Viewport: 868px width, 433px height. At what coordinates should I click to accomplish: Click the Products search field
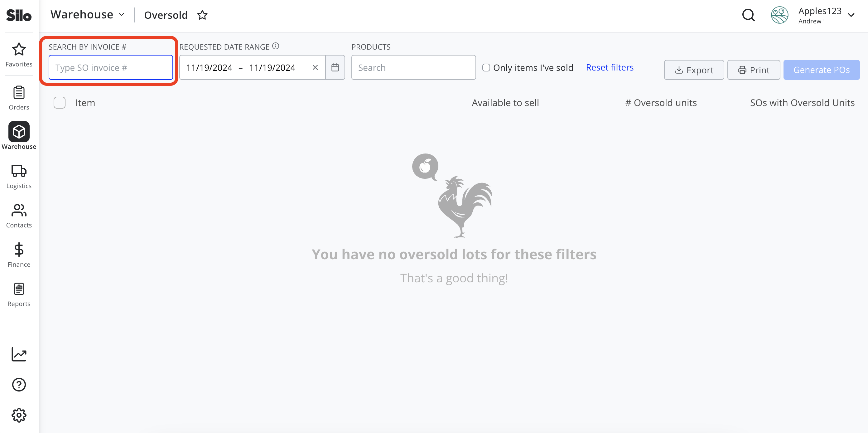pyautogui.click(x=413, y=67)
